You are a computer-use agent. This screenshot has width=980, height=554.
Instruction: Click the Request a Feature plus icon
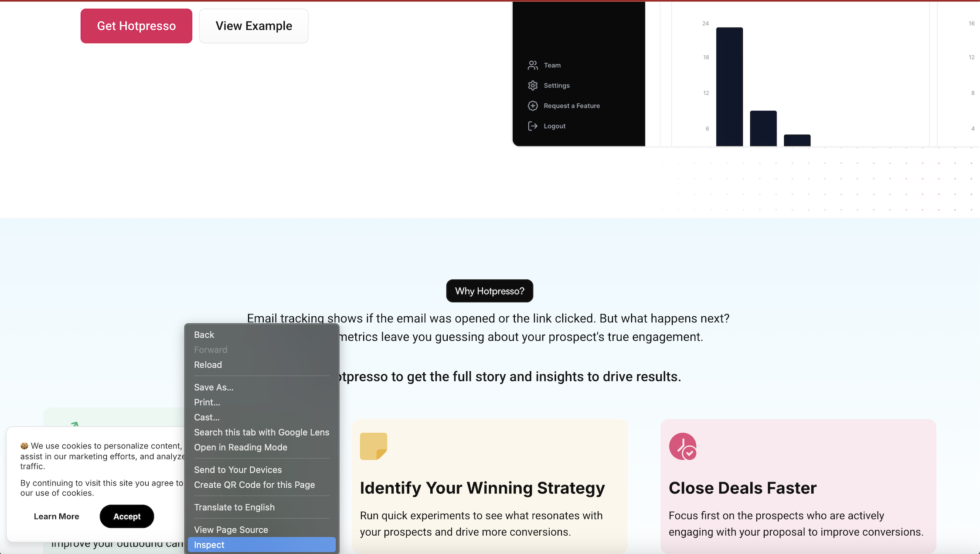(533, 106)
